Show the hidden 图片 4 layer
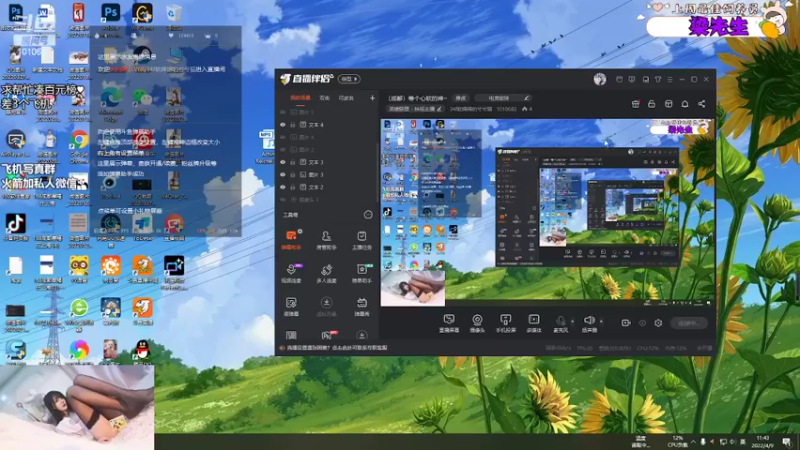The image size is (800, 450). point(283,137)
